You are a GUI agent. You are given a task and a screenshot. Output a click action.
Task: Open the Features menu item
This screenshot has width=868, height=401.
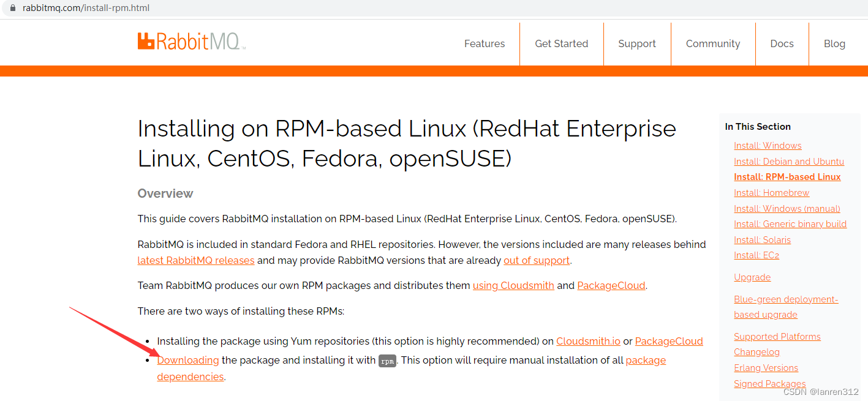(484, 43)
